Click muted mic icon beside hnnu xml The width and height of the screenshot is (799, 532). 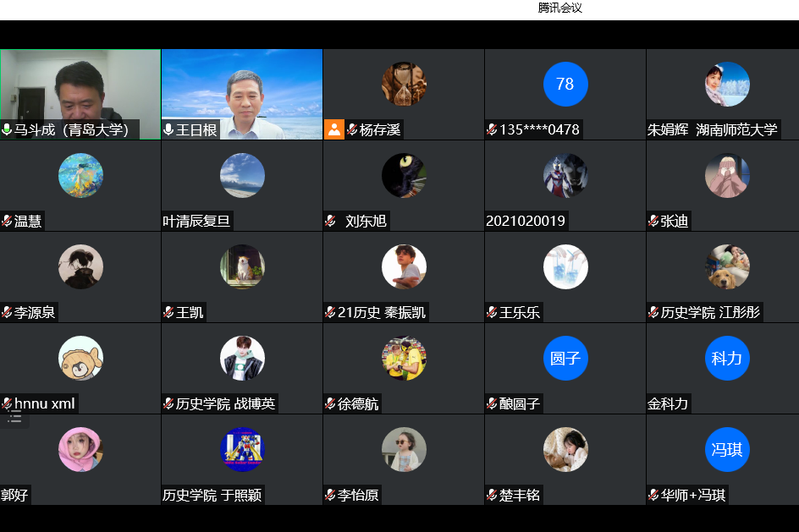click(x=7, y=403)
